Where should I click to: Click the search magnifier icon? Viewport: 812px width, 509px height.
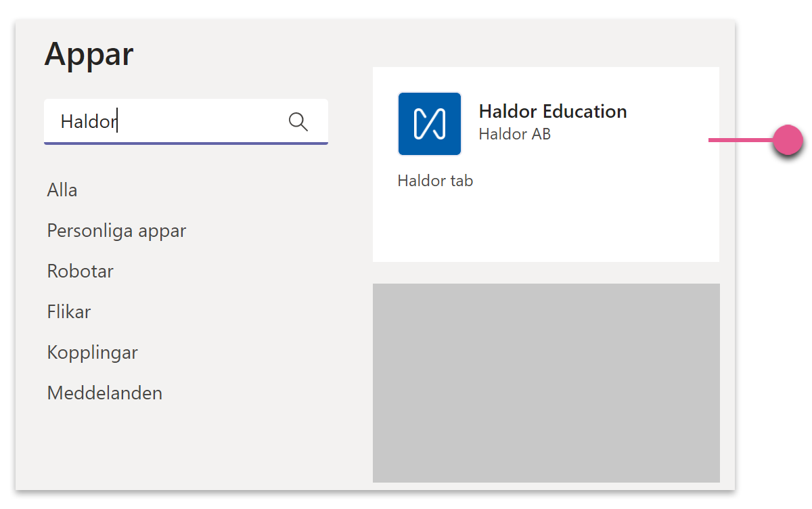(298, 122)
